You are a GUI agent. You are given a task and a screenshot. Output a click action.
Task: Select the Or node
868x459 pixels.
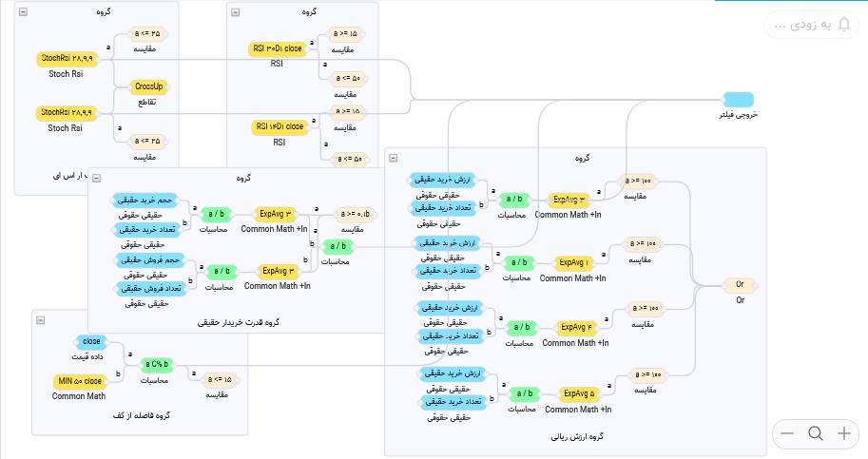740,285
